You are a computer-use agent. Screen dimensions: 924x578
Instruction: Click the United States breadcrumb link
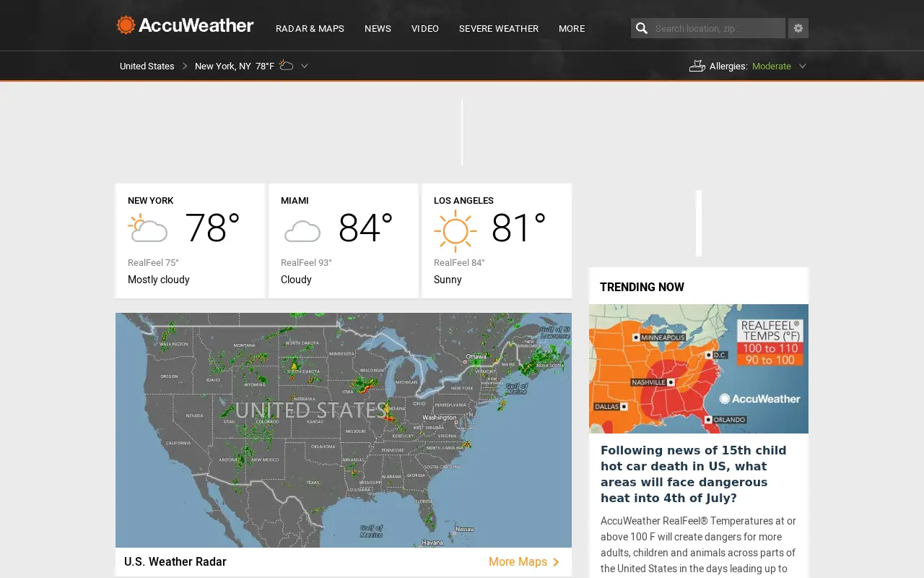(x=147, y=66)
